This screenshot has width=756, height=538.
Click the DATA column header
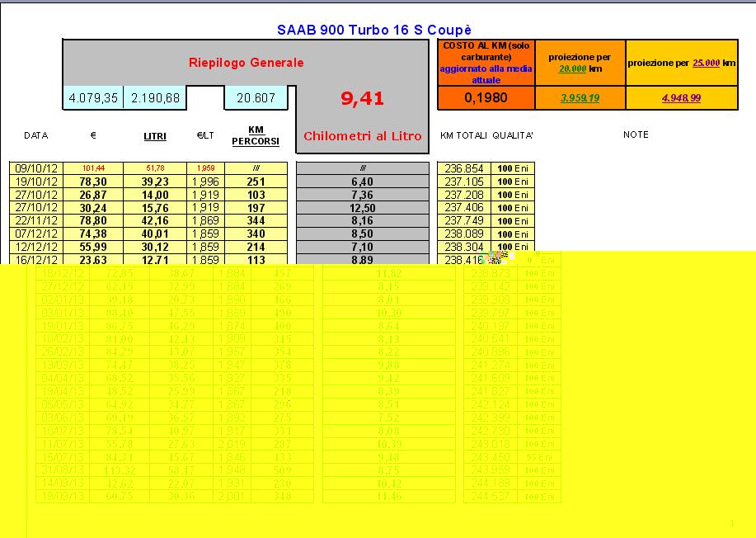(36, 135)
